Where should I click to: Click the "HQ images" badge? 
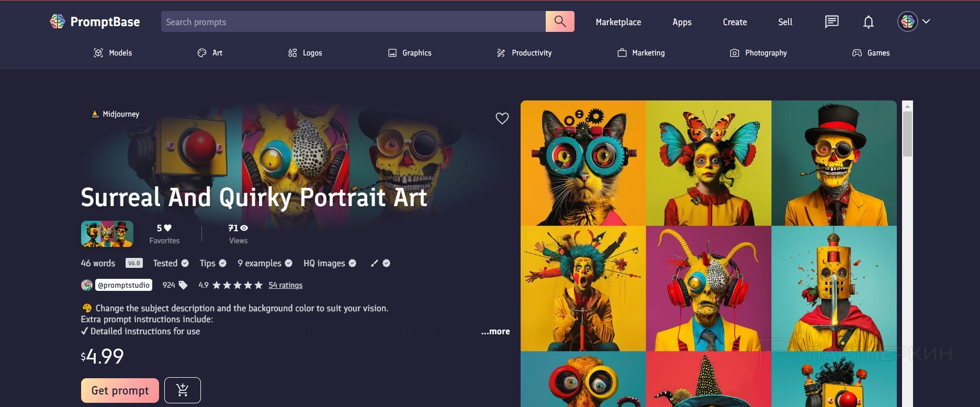point(330,263)
